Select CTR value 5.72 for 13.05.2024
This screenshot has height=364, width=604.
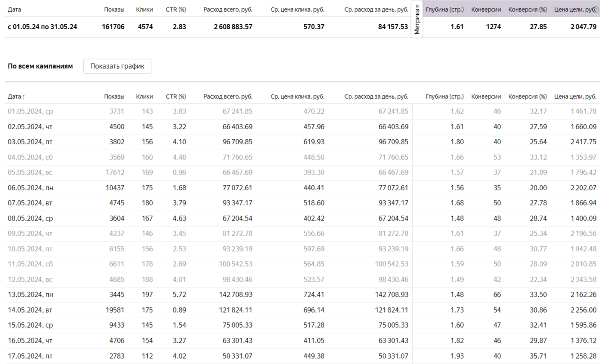click(x=180, y=295)
